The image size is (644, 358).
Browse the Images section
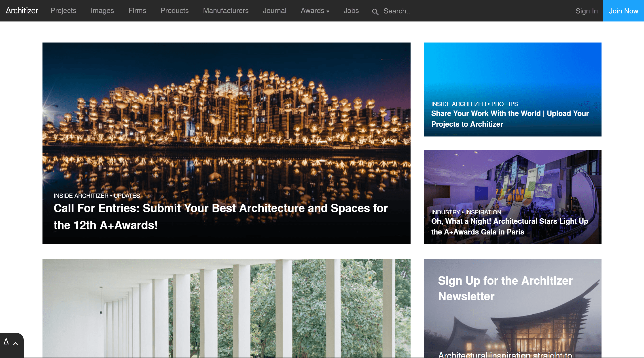point(102,11)
